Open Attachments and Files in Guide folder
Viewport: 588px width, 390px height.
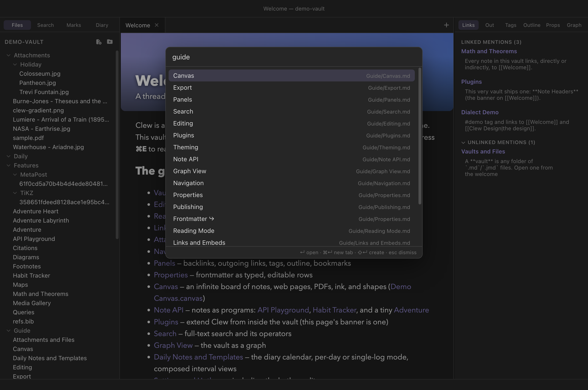coord(44,340)
